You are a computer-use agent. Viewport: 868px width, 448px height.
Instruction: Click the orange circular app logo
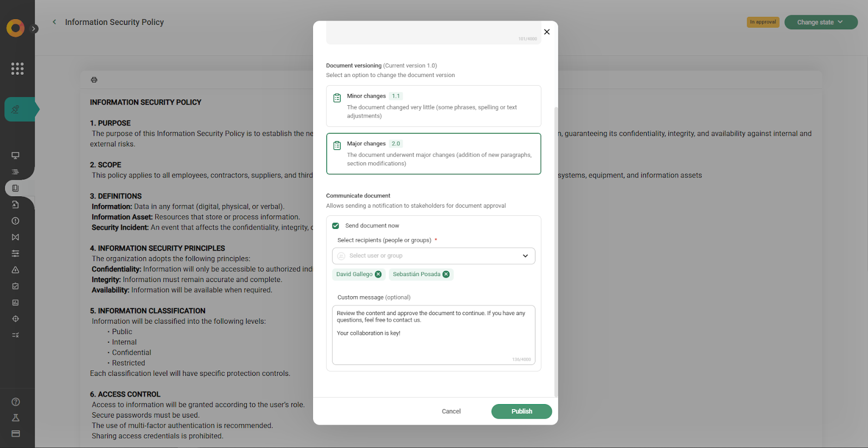15,28
